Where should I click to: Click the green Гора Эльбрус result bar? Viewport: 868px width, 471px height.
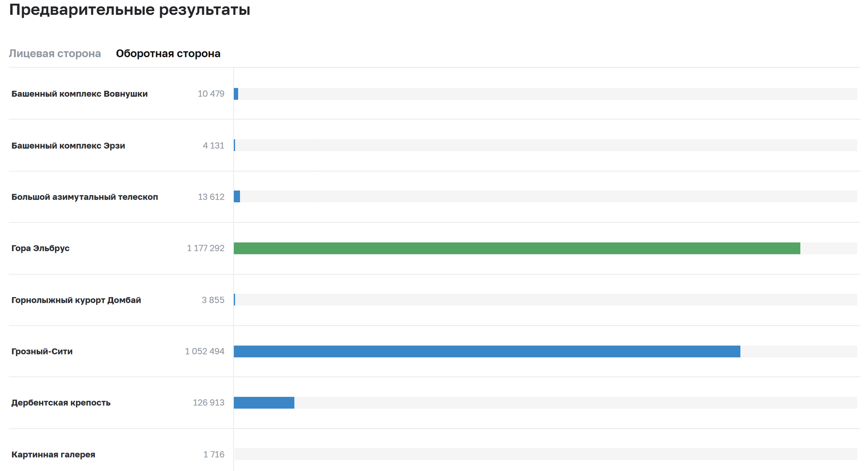click(x=517, y=248)
